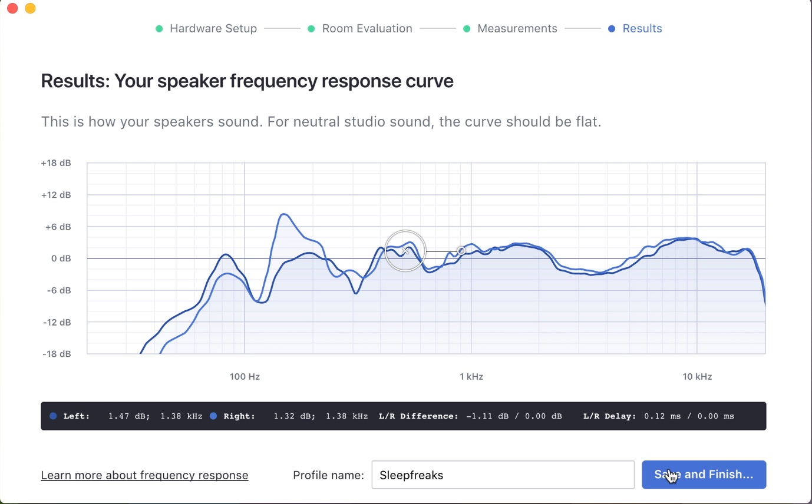Click the Right channel blue legend dot

[x=213, y=416]
